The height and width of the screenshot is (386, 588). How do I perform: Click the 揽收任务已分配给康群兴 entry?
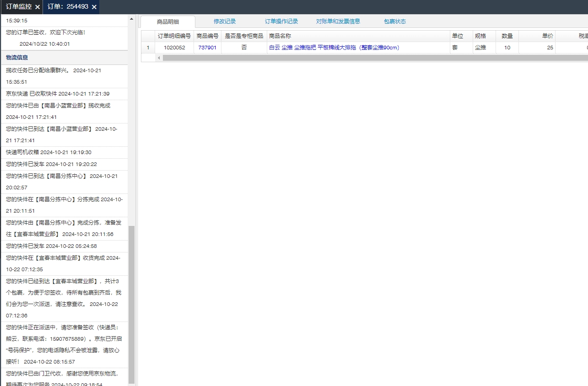pyautogui.click(x=65, y=76)
